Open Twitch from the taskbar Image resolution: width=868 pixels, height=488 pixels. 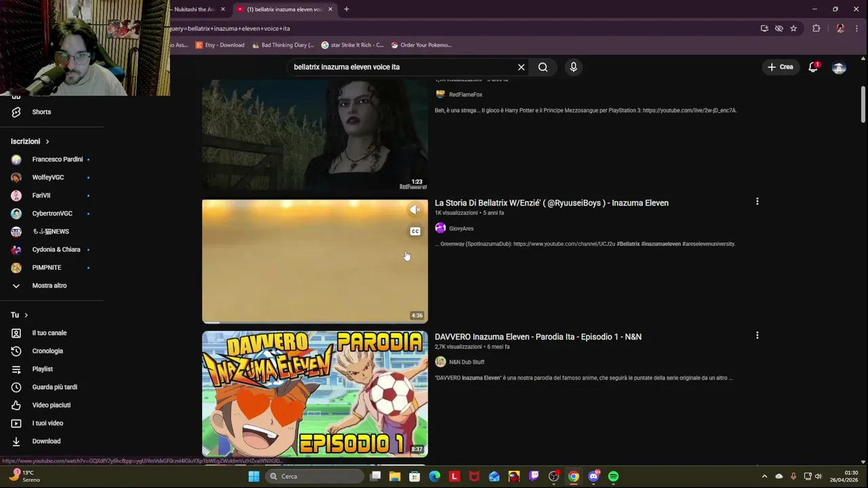click(x=534, y=476)
